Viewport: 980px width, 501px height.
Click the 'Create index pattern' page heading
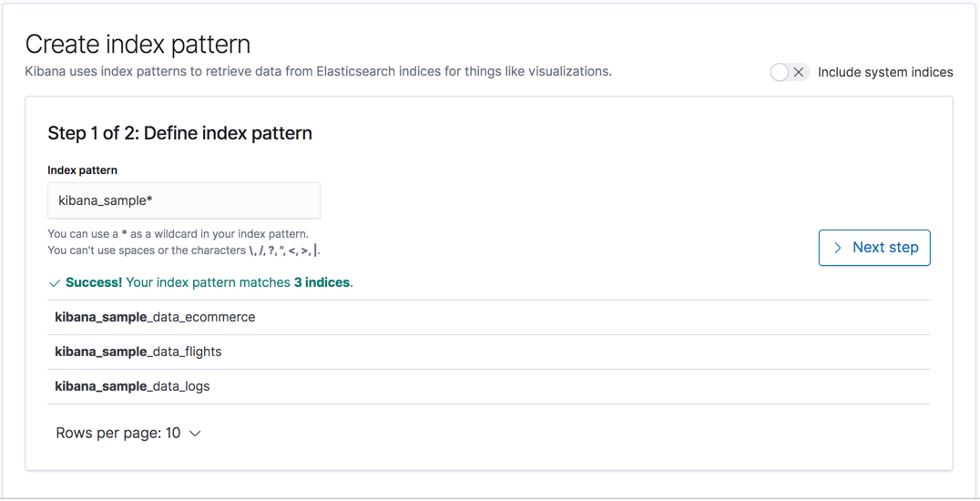tap(138, 44)
